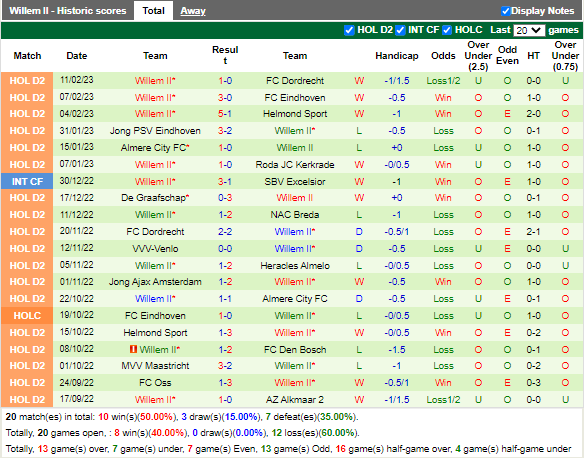Click Loss1/2 odds on 17/09/22 row
Screen dimensions: 584x458
443,400
